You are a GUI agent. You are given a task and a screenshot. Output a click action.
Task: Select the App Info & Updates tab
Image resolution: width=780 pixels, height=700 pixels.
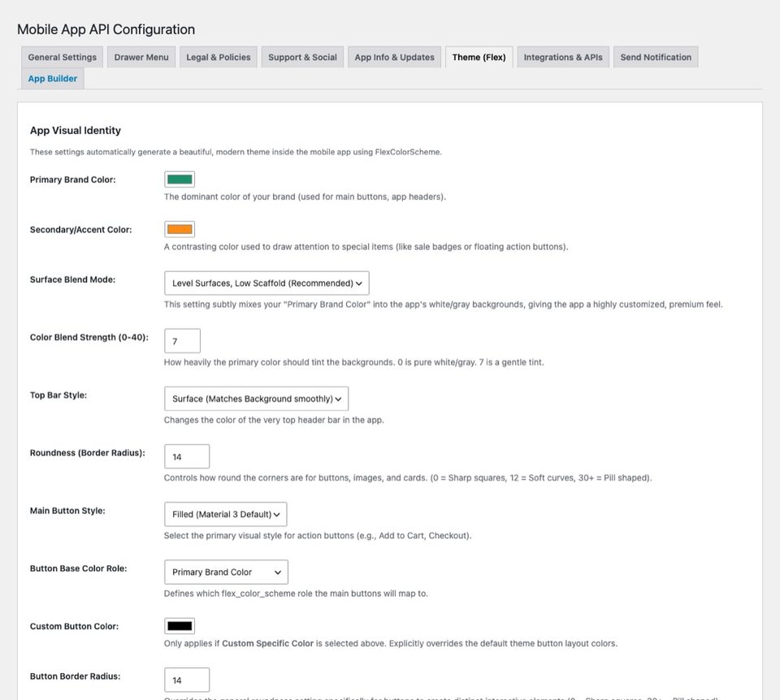pos(395,57)
